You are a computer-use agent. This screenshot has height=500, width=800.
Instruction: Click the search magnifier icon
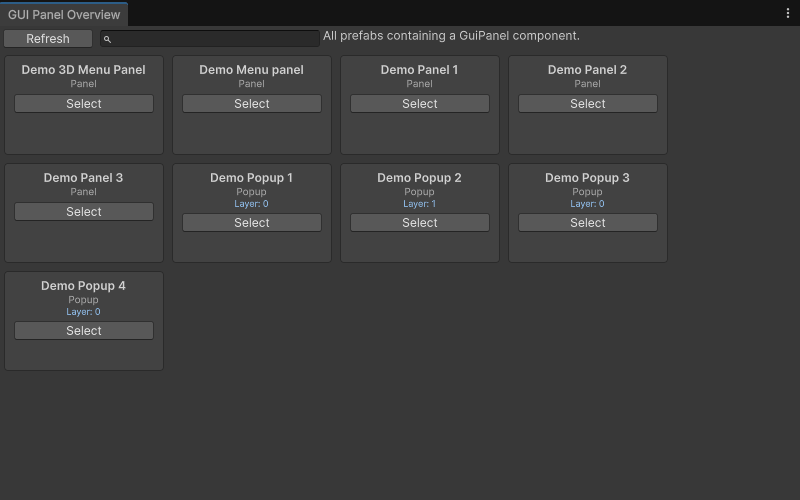pyautogui.click(x=107, y=39)
